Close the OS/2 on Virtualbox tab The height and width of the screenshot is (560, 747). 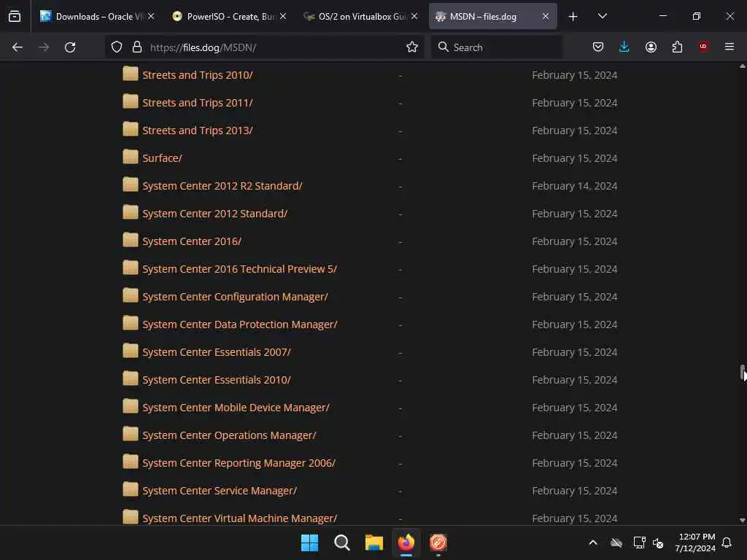tap(414, 16)
